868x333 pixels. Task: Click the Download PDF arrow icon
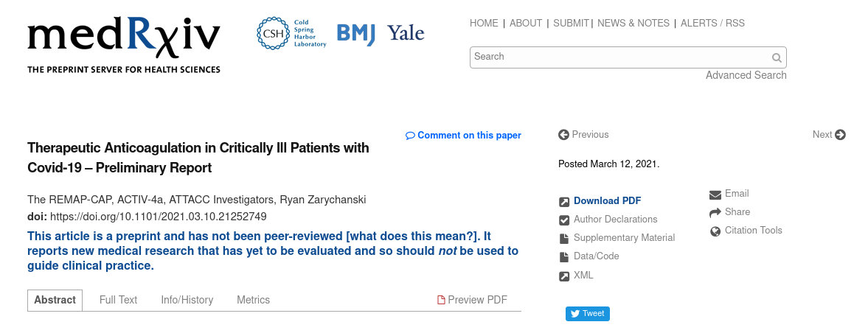coord(564,201)
